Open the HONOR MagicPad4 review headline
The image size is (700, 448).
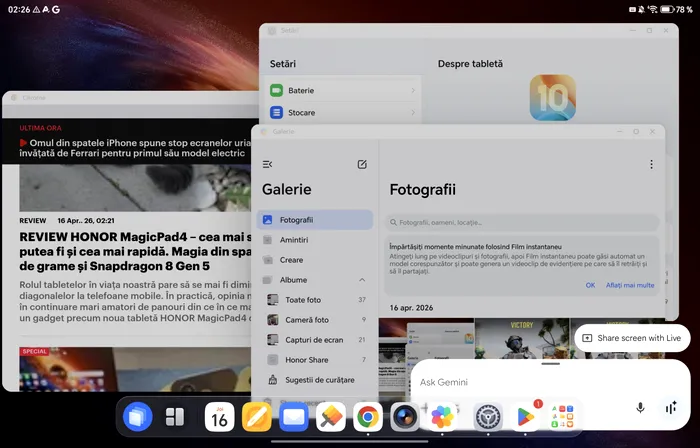pyautogui.click(x=134, y=251)
